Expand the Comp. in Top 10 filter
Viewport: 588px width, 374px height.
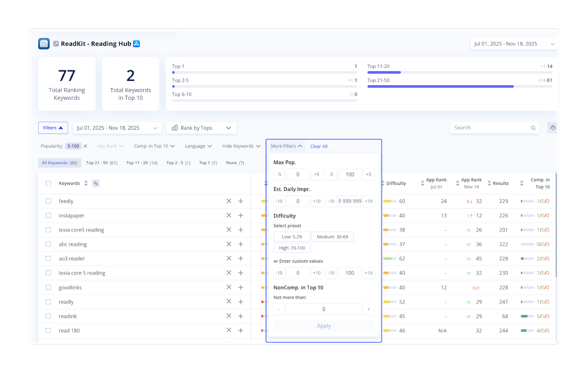click(x=154, y=146)
